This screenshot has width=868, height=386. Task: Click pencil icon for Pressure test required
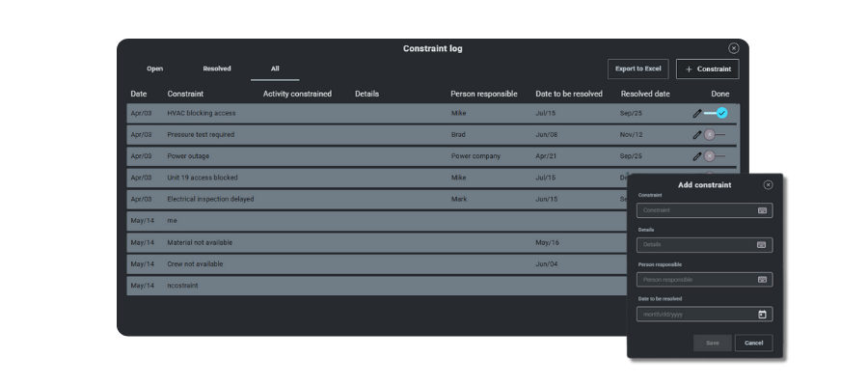(x=697, y=135)
